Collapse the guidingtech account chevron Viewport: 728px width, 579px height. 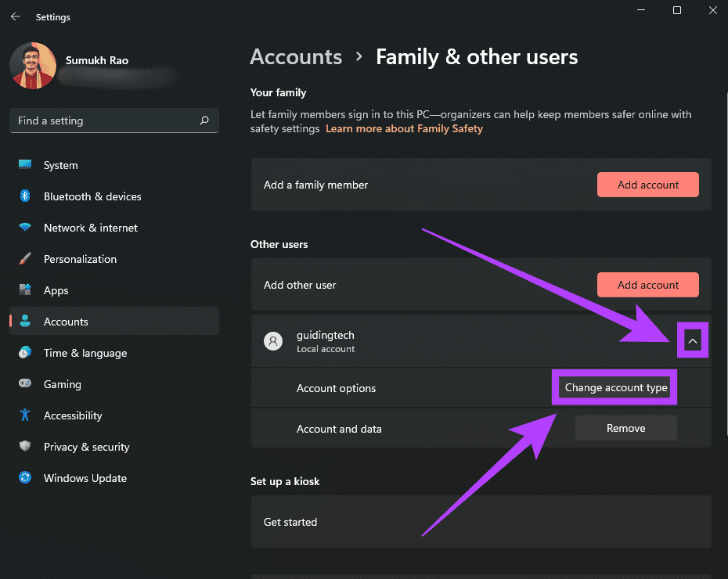click(692, 340)
